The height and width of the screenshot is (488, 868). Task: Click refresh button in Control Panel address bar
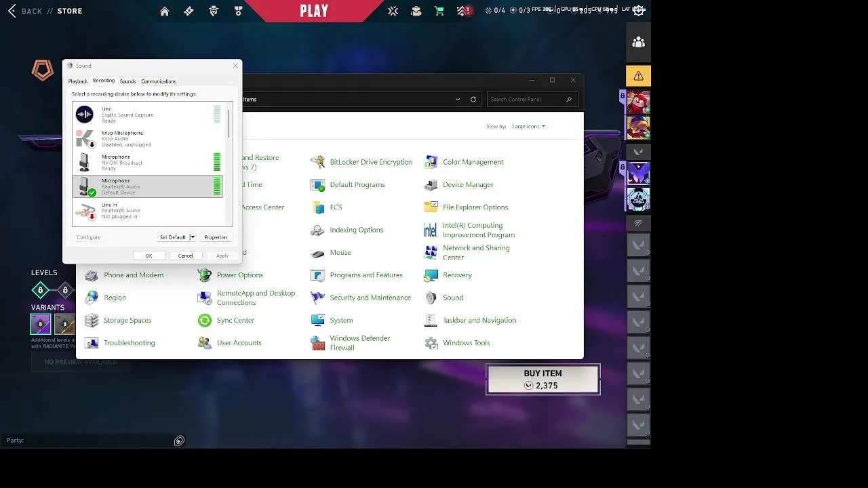click(x=473, y=99)
